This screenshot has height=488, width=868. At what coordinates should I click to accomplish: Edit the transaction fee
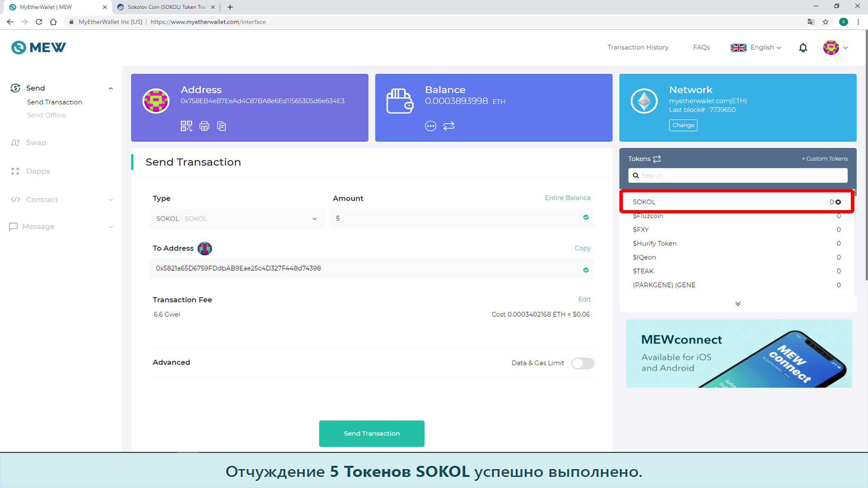coord(584,299)
